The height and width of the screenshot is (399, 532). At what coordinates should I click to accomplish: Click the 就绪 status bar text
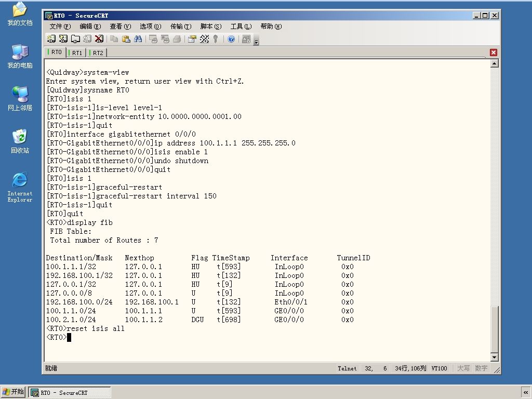51,368
